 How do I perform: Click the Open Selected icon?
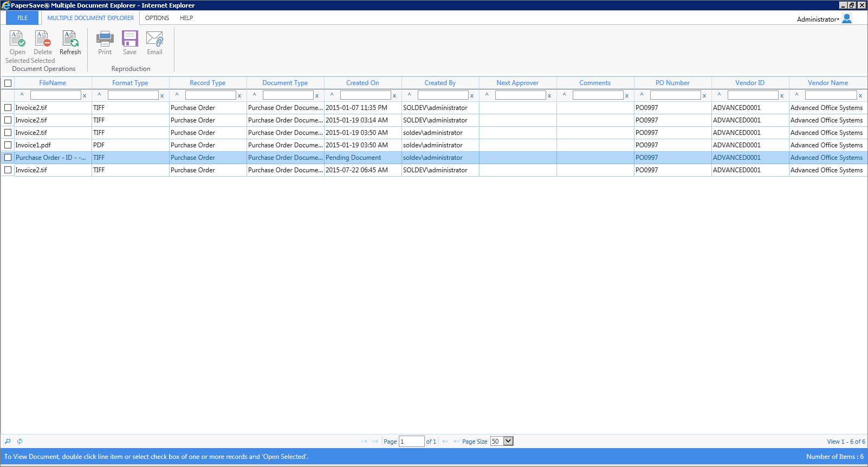(18, 39)
